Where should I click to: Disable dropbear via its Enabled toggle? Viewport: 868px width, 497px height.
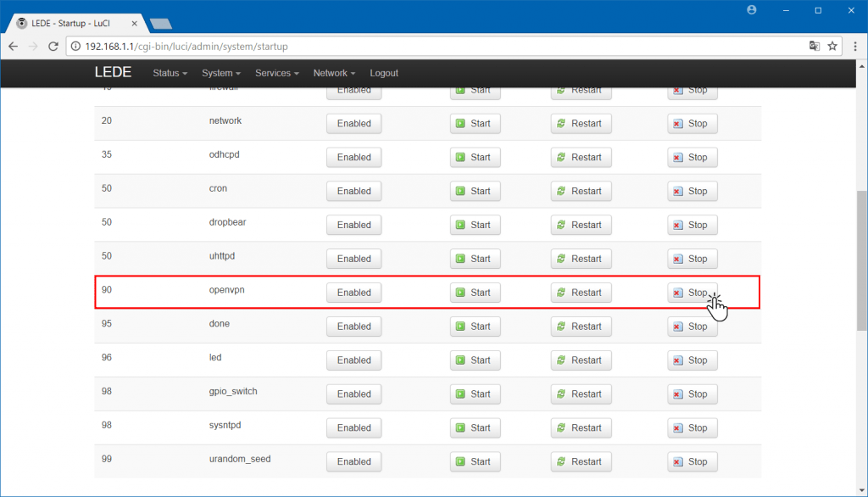[x=353, y=225]
